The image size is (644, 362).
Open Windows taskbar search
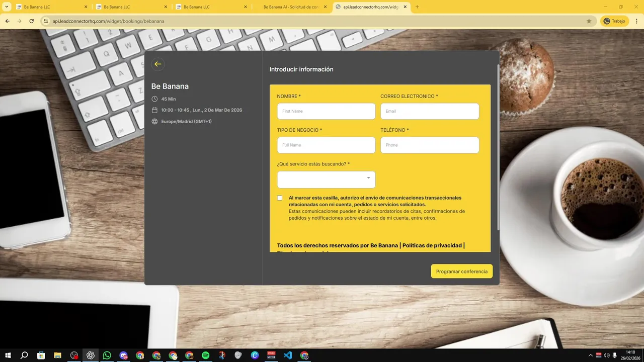click(x=24, y=355)
